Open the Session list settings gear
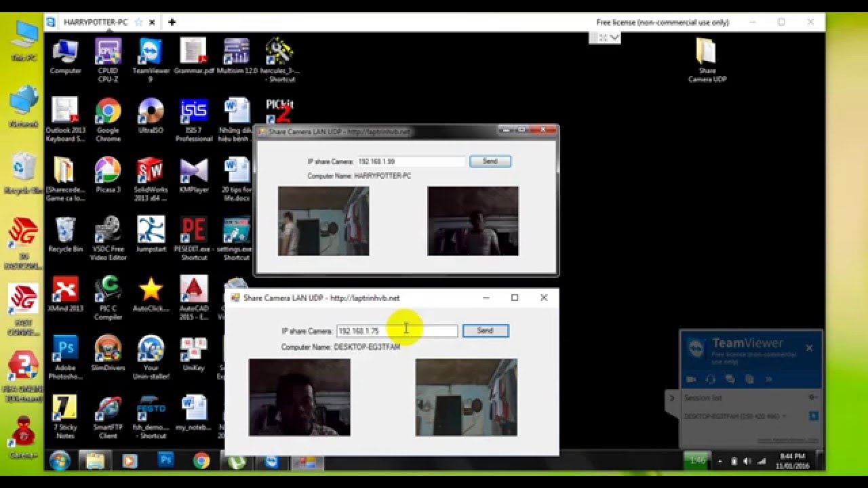 tap(812, 397)
